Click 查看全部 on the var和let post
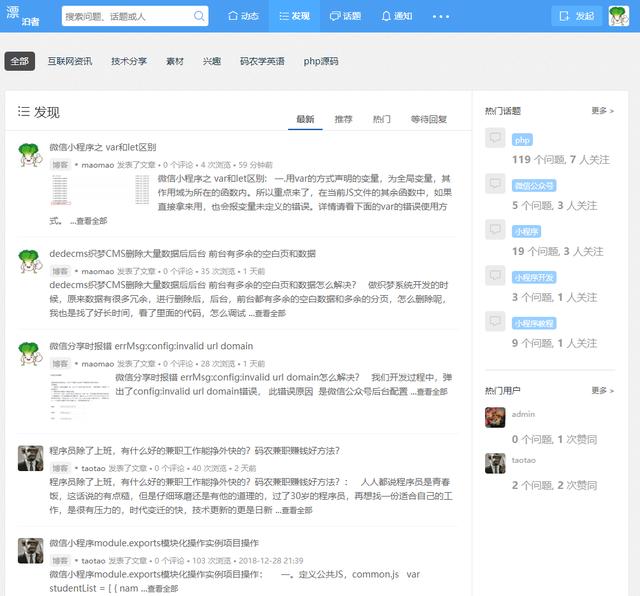Viewport: 640px width, 596px height. [x=91, y=221]
